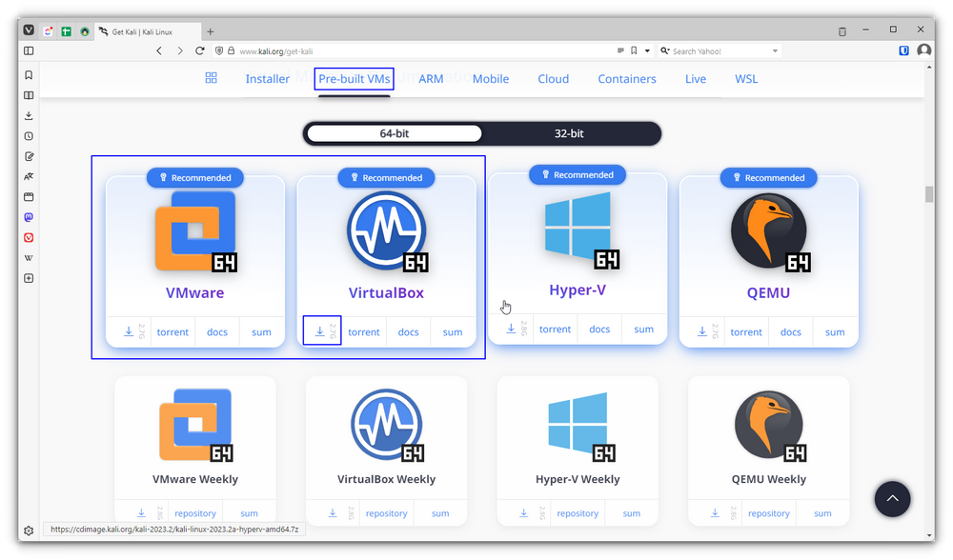Open the Mastodon web panel
Image resolution: width=953 pixels, height=560 pixels.
click(x=29, y=217)
